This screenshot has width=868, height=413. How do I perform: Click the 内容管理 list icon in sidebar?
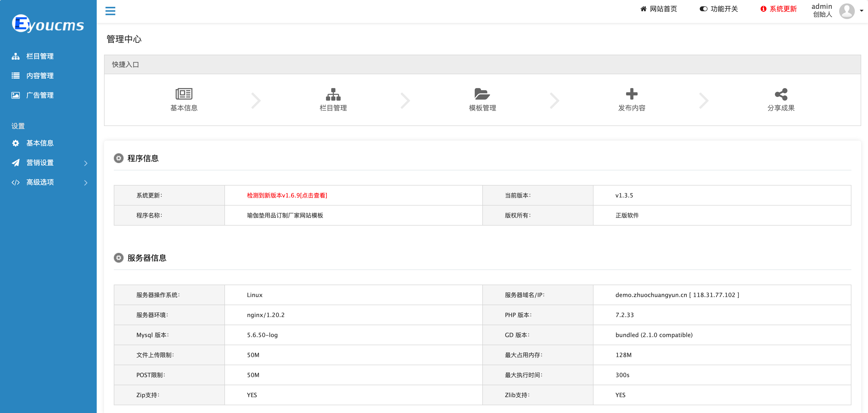pyautogui.click(x=15, y=76)
